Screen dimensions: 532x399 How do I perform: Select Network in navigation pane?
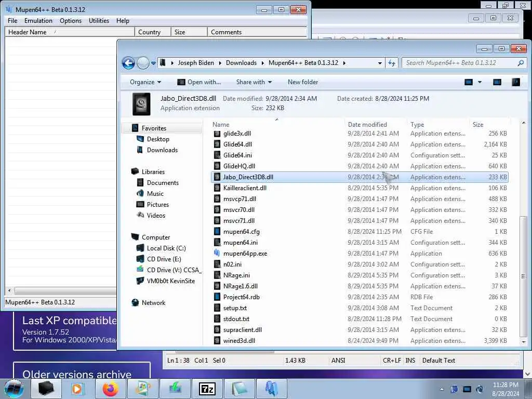pos(153,303)
